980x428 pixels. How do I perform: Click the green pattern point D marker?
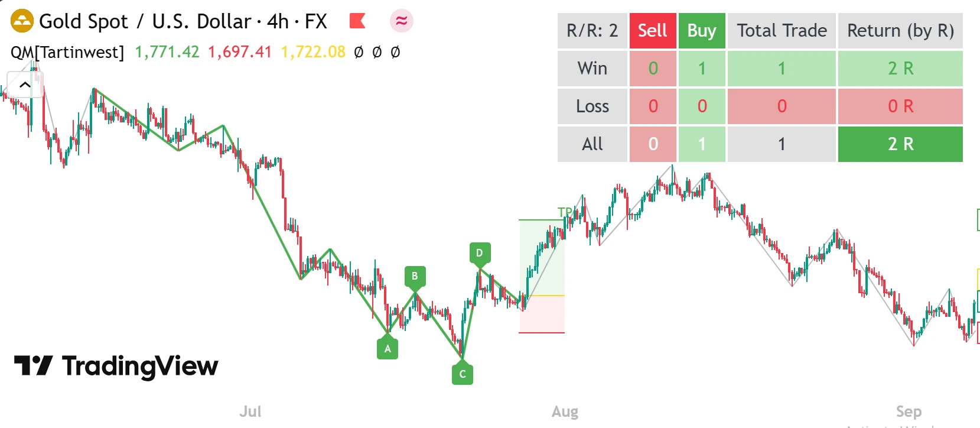coord(480,253)
